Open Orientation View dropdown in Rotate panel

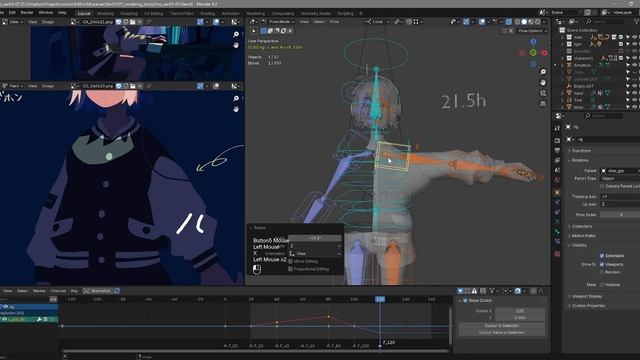click(315, 253)
